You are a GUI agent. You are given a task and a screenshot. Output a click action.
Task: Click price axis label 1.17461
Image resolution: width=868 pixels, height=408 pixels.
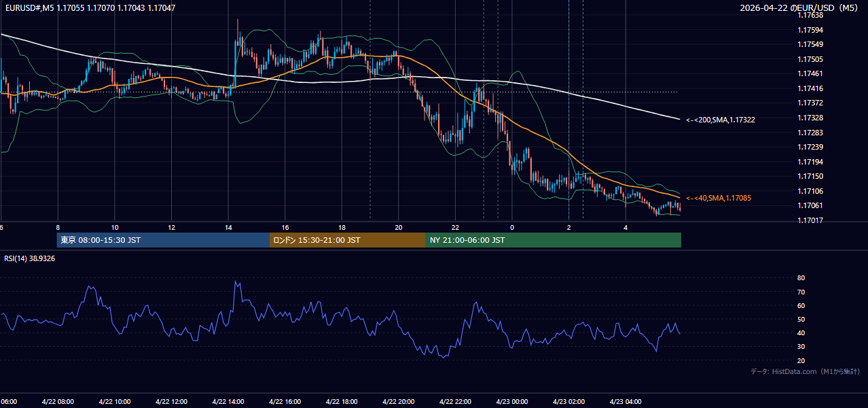(x=811, y=73)
